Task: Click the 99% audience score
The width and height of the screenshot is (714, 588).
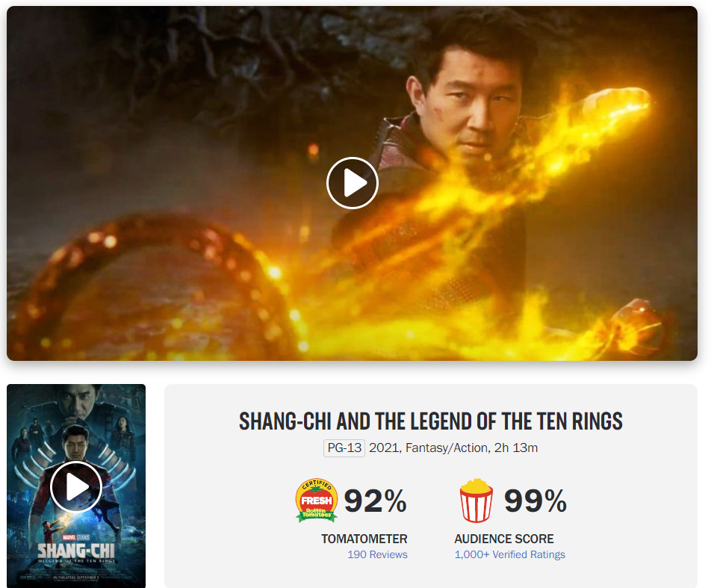Action: pos(535,501)
